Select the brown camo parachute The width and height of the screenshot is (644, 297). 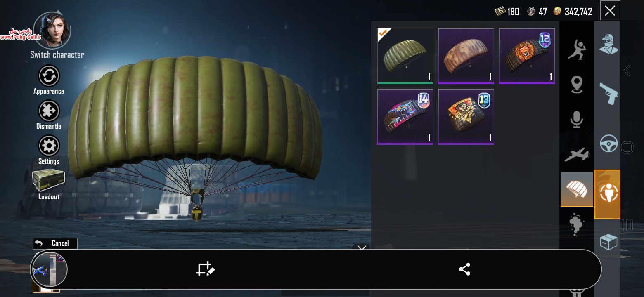pos(466,56)
